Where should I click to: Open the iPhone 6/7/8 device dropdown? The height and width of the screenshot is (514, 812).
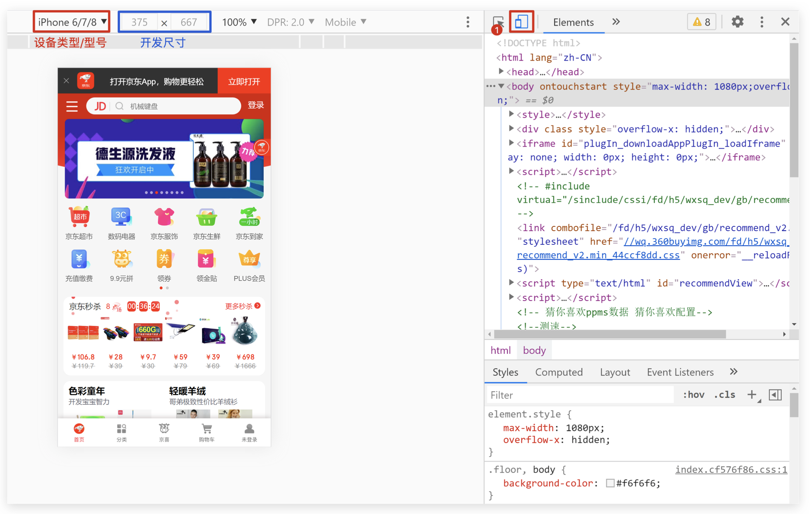click(x=72, y=22)
